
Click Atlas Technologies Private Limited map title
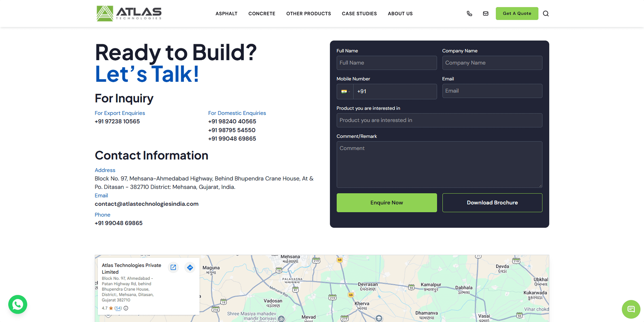coord(131,269)
